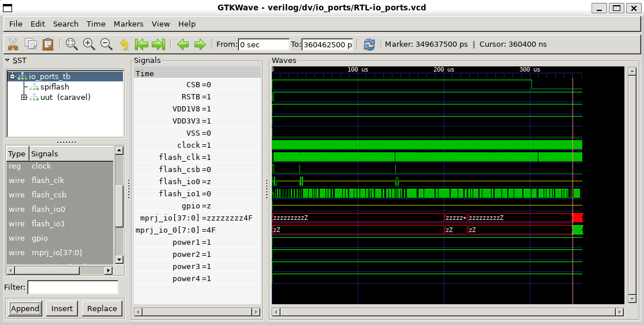The height and width of the screenshot is (325, 644).
Task: Click the Cut (scissors) toolbar icon
Action: coord(13,44)
